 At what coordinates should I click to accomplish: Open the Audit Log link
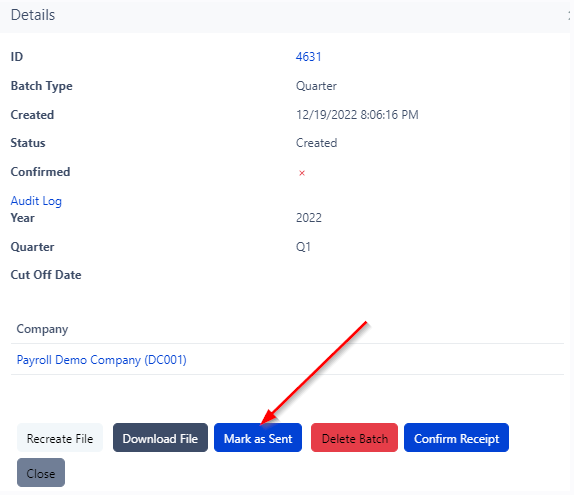pyautogui.click(x=36, y=201)
